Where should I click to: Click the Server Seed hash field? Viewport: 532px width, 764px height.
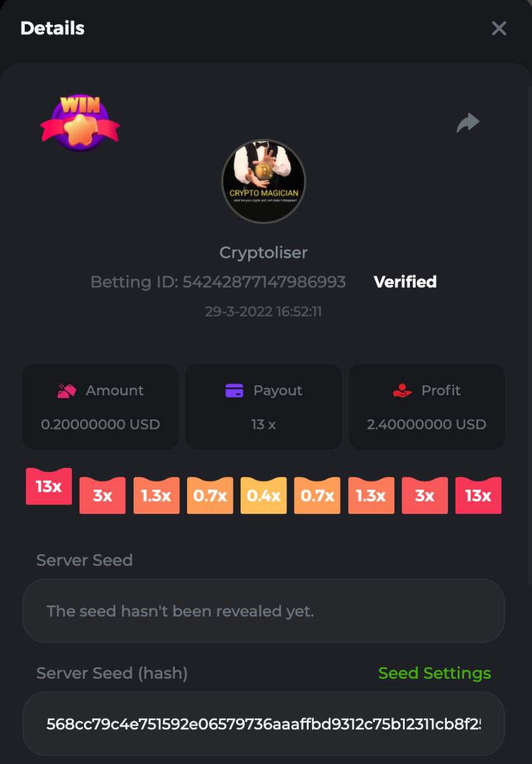263,724
